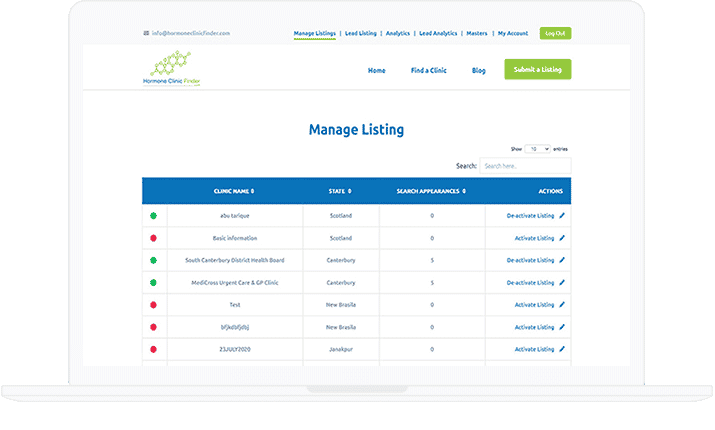Click pencil icon for MediCross Urgent Care row
The image size is (715, 430).
[x=562, y=282]
